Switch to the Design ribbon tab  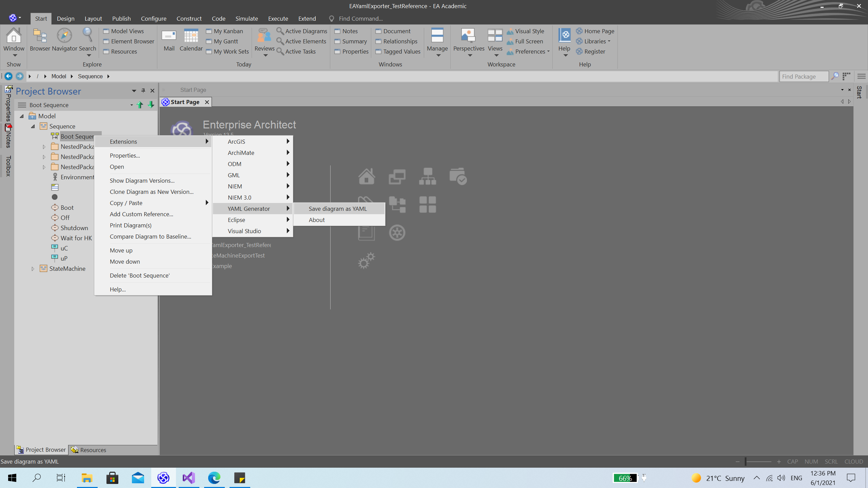click(65, 19)
